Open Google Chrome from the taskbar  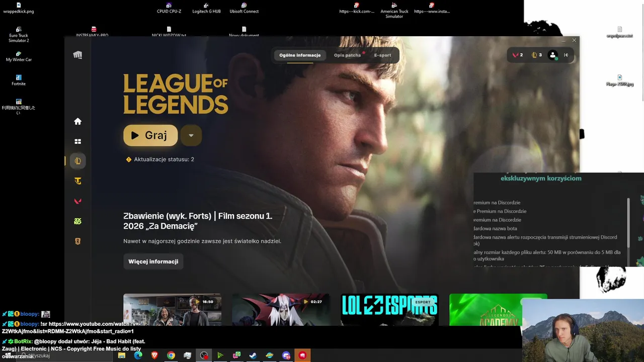click(x=171, y=355)
